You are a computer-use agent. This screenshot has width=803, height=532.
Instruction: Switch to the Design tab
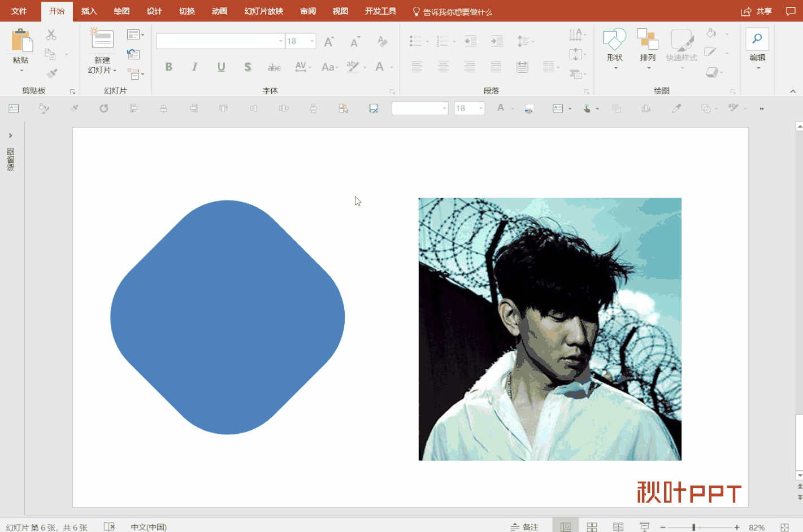pyautogui.click(x=154, y=11)
